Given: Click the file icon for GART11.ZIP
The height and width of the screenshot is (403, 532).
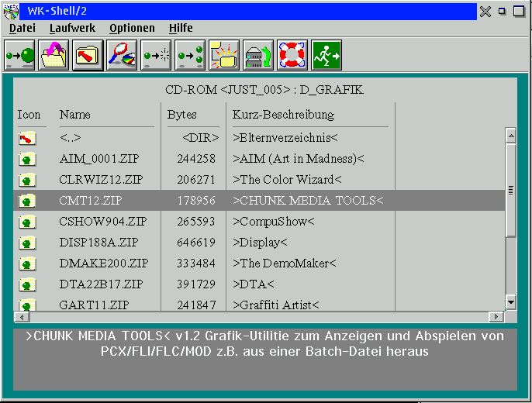Looking at the screenshot, I should pos(27,305).
